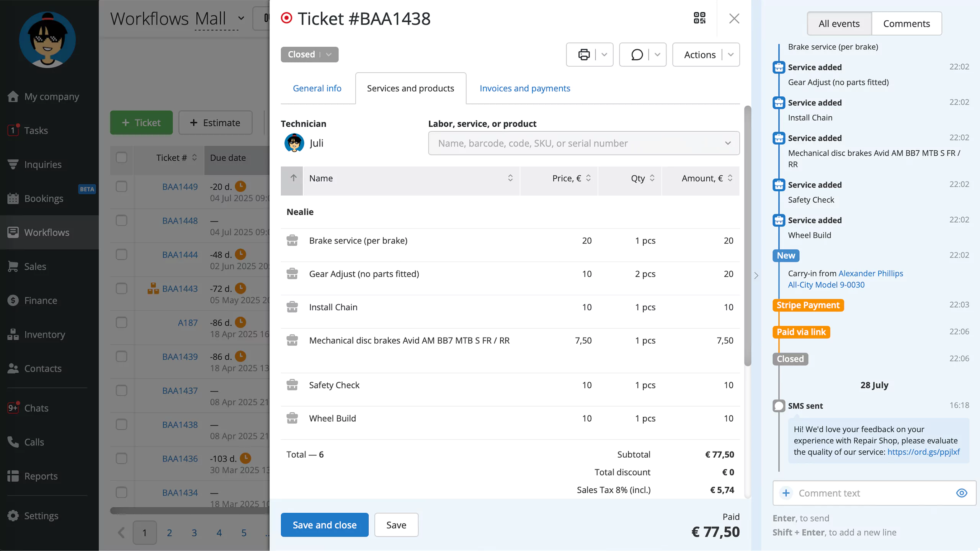This screenshot has height=551, width=980.
Task: Click the ticket panel vertical scrollbar
Action: [x=747, y=235]
